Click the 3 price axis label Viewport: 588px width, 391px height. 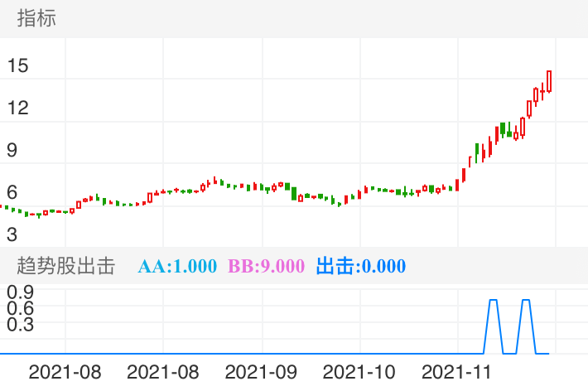[12, 234]
